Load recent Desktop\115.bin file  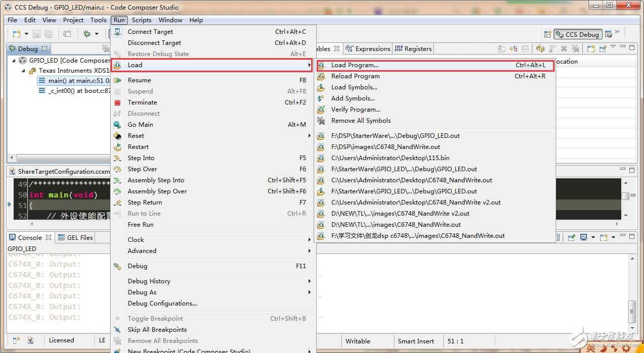click(x=435, y=158)
